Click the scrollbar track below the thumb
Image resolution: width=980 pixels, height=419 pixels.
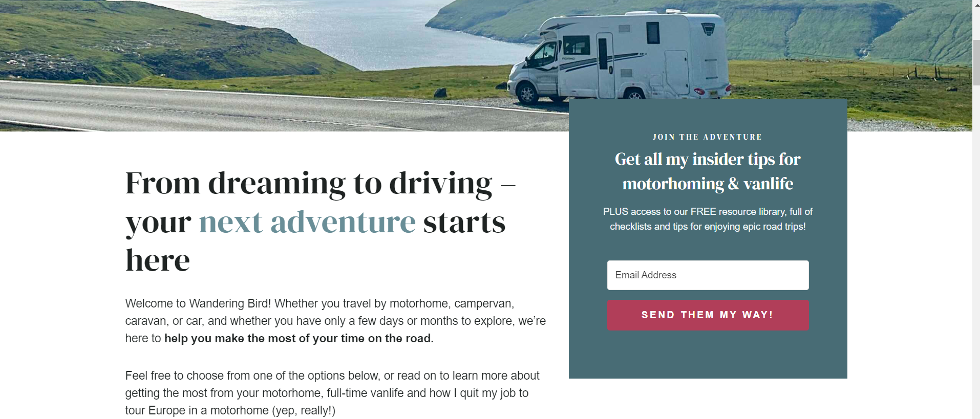[x=976, y=251]
